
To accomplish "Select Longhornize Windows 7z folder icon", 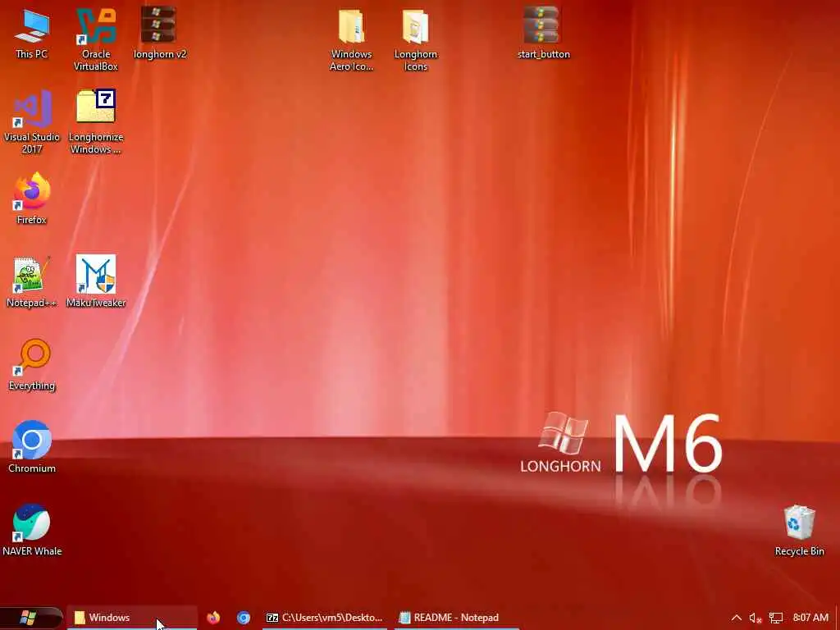I will tap(96, 122).
